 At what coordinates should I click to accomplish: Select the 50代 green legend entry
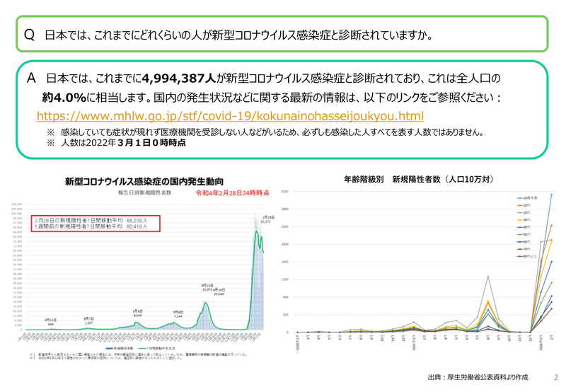[525, 234]
